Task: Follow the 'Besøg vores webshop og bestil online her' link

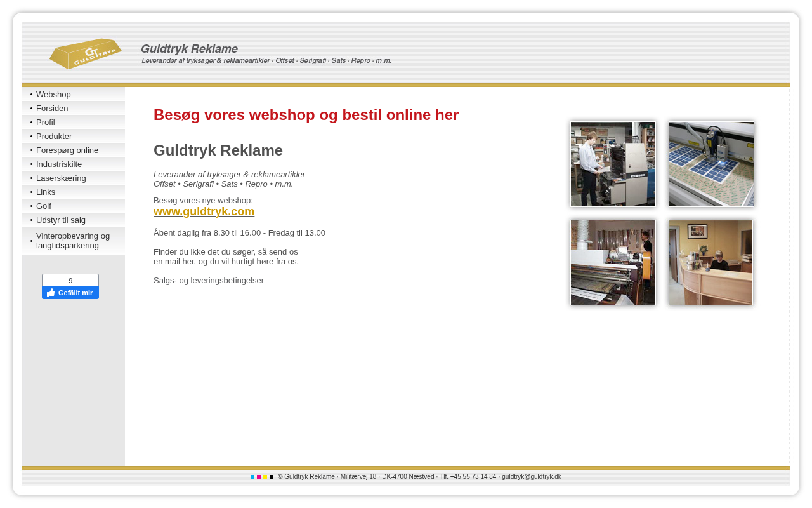Action: tap(306, 115)
